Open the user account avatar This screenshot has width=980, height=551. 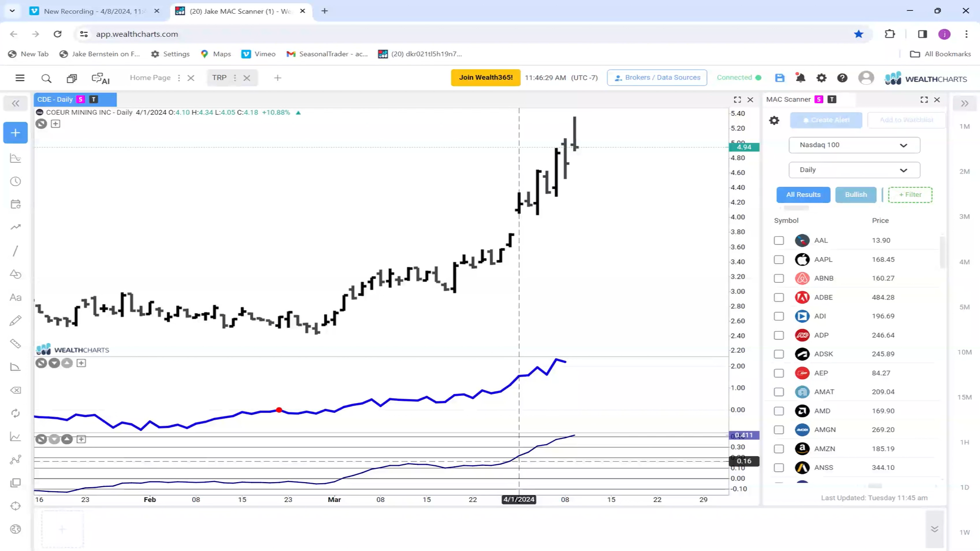pyautogui.click(x=866, y=78)
